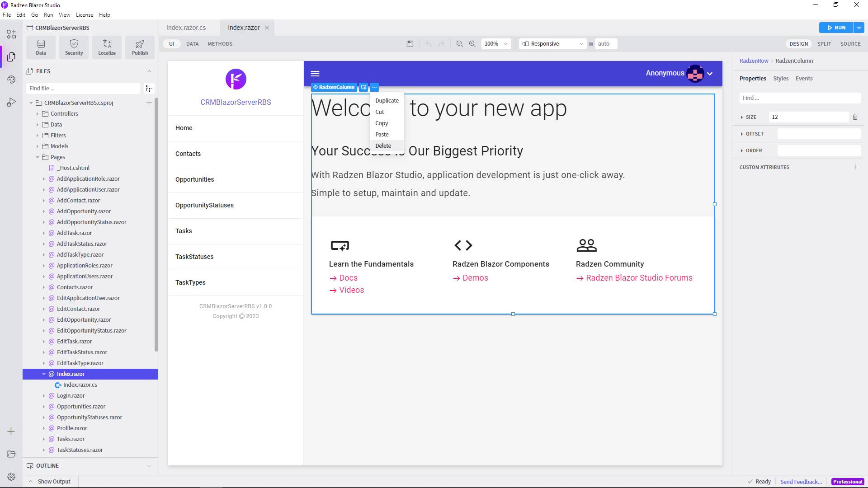Click the plus icon at sidebar bottom

(x=11, y=432)
